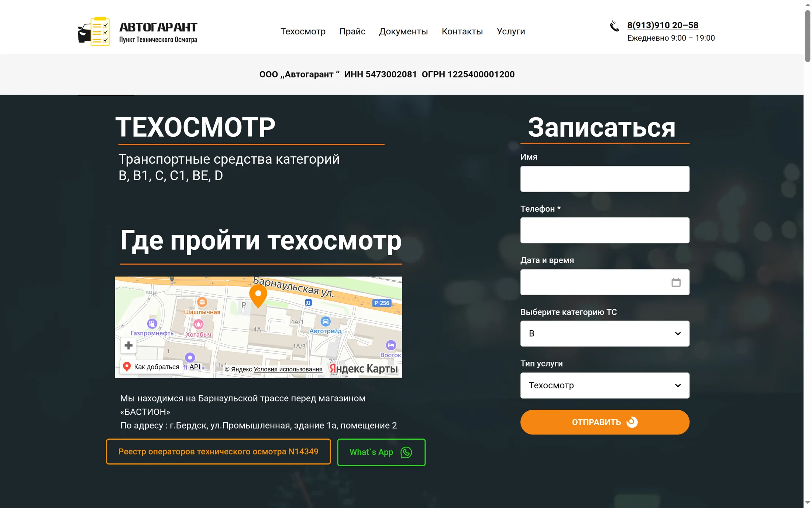Image resolution: width=812 pixels, height=508 pixels.
Task: Click the orange location pin on map
Action: pyautogui.click(x=258, y=296)
